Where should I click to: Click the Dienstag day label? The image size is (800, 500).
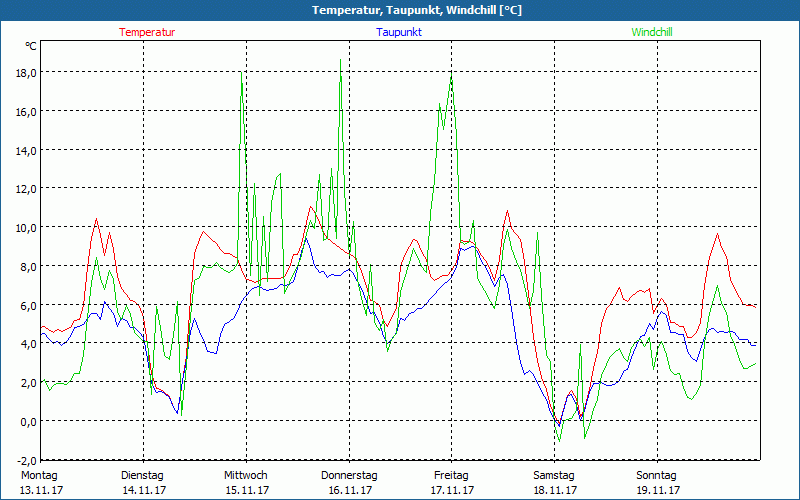coord(142,475)
